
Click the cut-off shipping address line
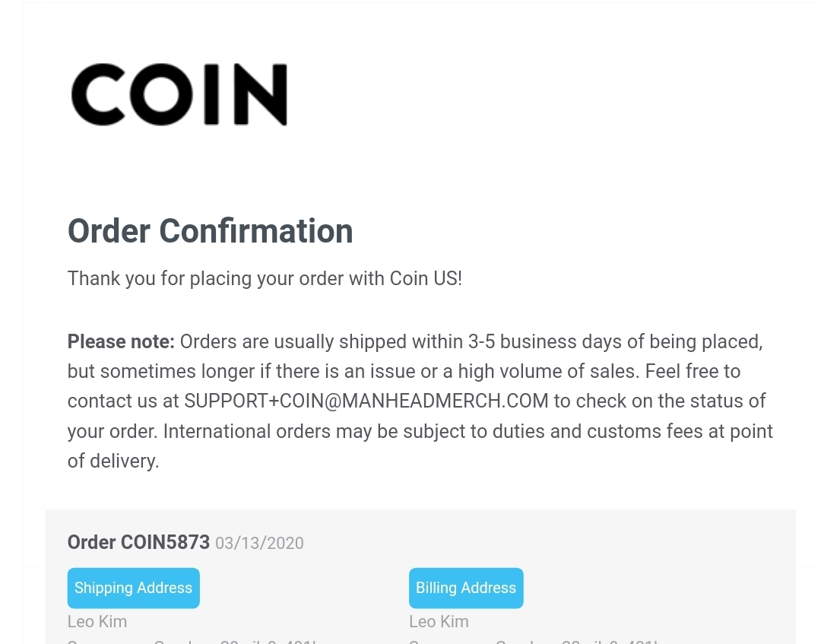pos(190,641)
